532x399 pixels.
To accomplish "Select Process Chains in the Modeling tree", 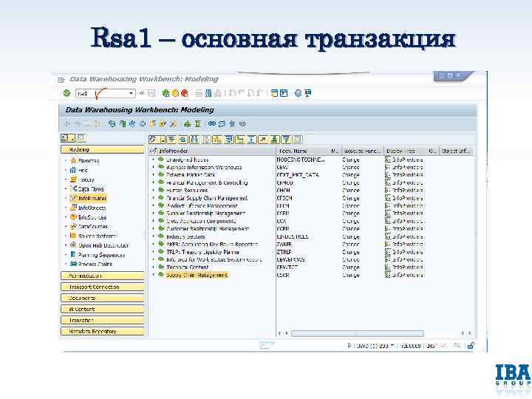I will (95, 264).
